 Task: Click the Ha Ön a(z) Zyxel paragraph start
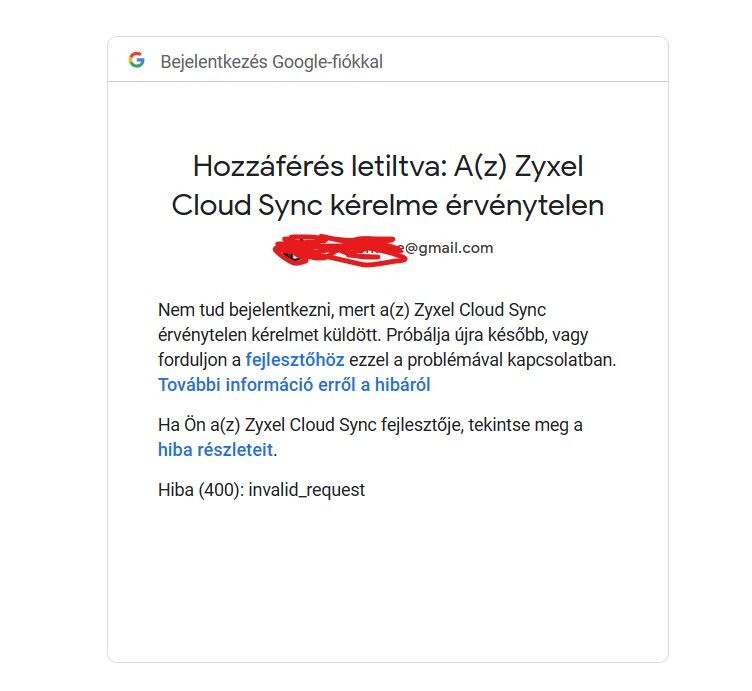pos(221,425)
